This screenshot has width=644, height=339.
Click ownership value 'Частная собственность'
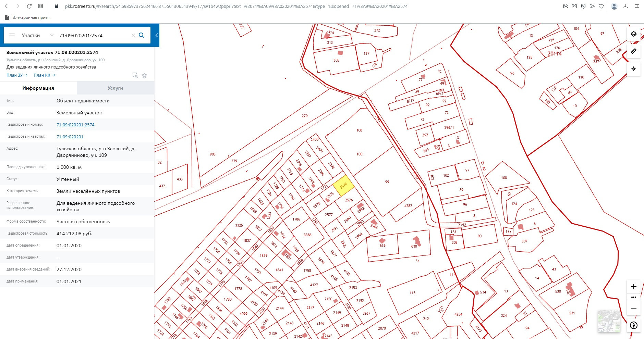pos(83,222)
